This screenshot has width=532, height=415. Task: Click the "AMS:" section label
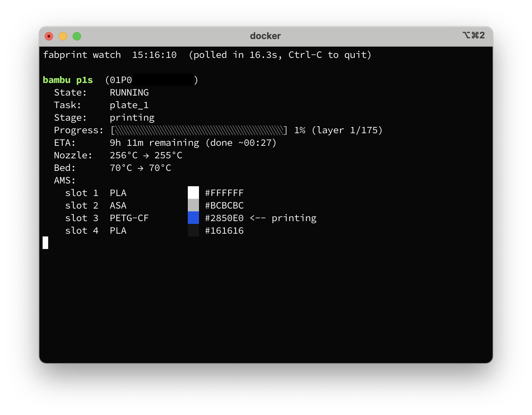[65, 181]
